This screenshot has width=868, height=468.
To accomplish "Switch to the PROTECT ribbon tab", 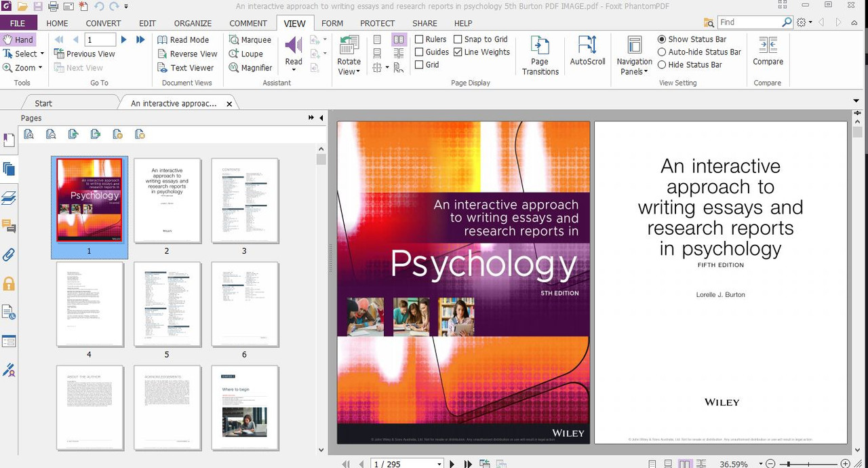I will 377,23.
